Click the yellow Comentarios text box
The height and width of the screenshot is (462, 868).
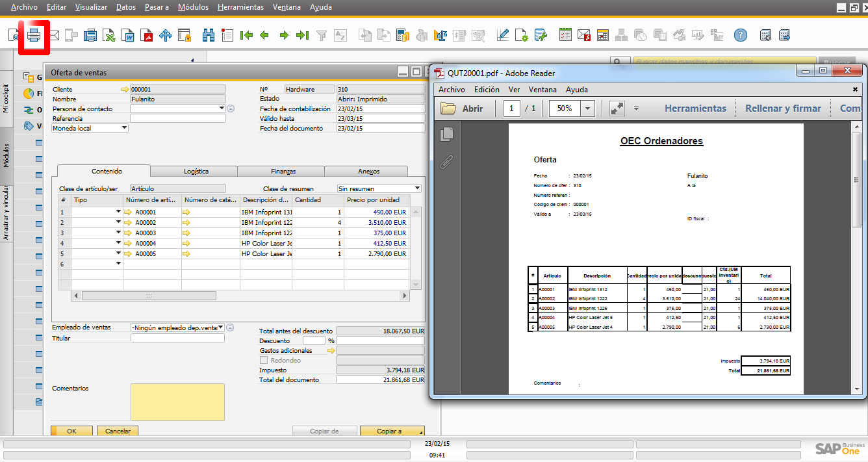177,402
